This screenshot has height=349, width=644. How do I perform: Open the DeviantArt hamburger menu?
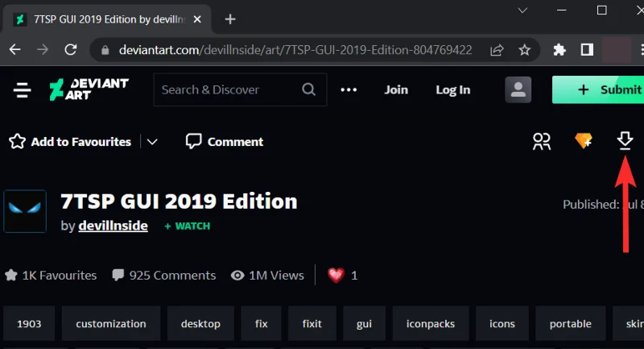(x=23, y=89)
